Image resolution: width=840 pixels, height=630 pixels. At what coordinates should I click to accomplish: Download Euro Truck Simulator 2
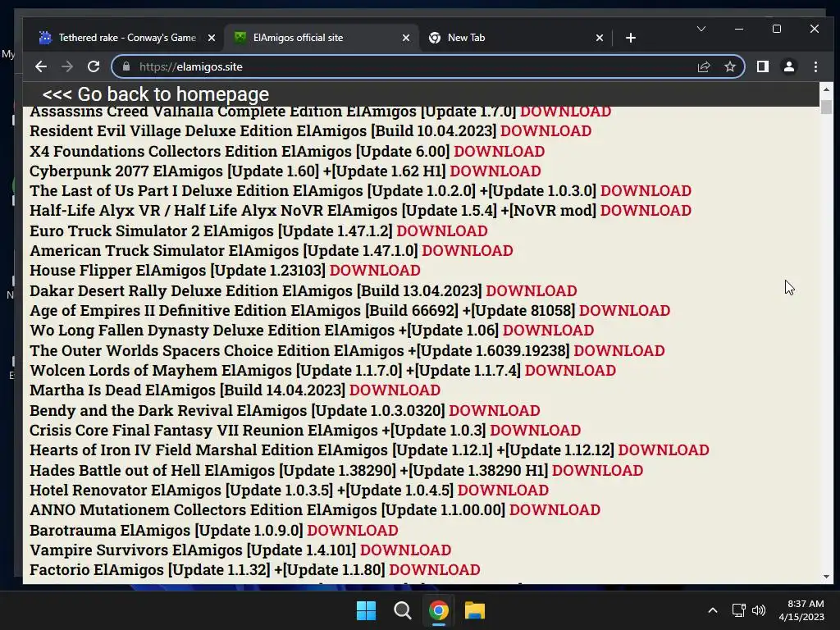[x=442, y=231]
